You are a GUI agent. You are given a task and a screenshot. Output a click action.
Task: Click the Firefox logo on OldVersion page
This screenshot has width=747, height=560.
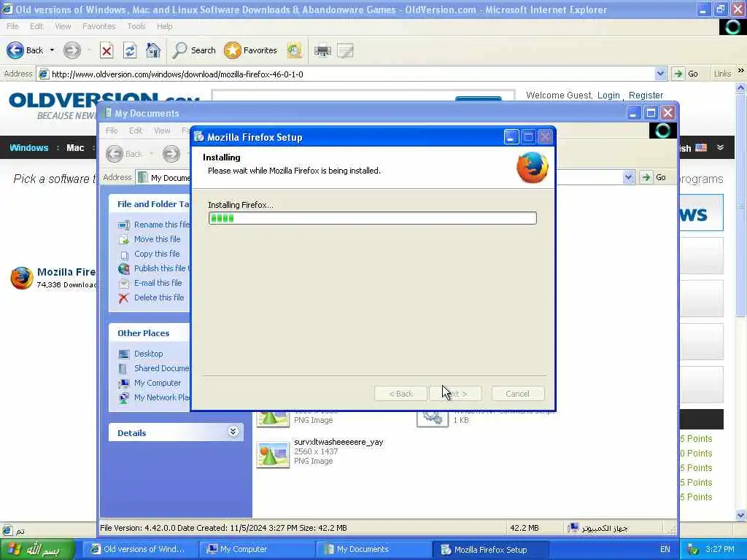tap(21, 278)
